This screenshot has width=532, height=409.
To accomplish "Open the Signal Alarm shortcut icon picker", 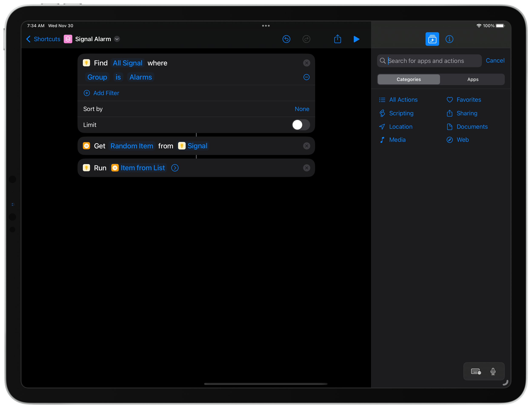I will 68,39.
